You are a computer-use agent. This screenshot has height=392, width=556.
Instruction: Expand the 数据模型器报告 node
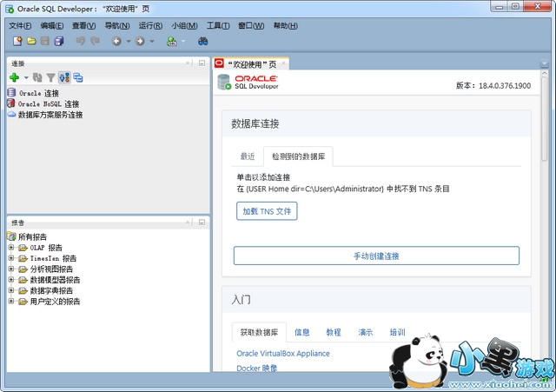(11, 280)
